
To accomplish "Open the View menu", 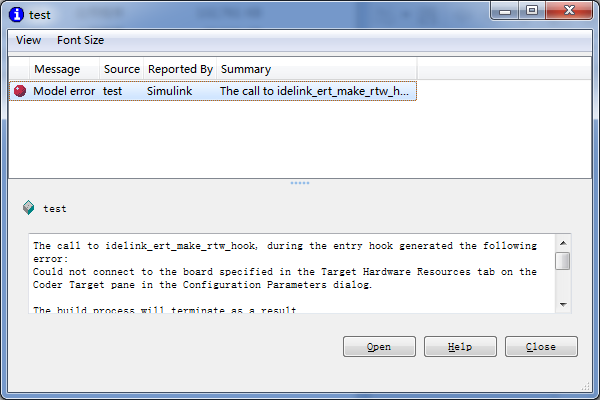I will (x=29, y=40).
